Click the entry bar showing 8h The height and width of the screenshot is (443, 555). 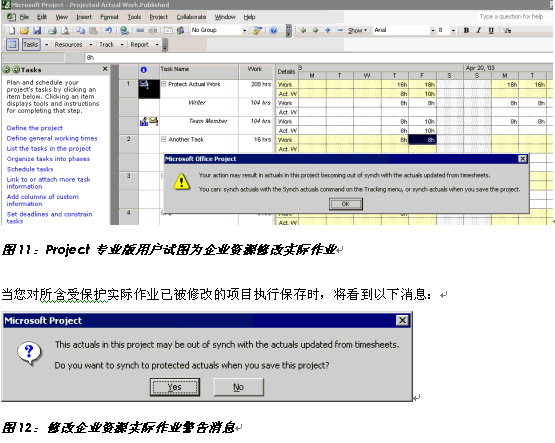pyautogui.click(x=319, y=58)
